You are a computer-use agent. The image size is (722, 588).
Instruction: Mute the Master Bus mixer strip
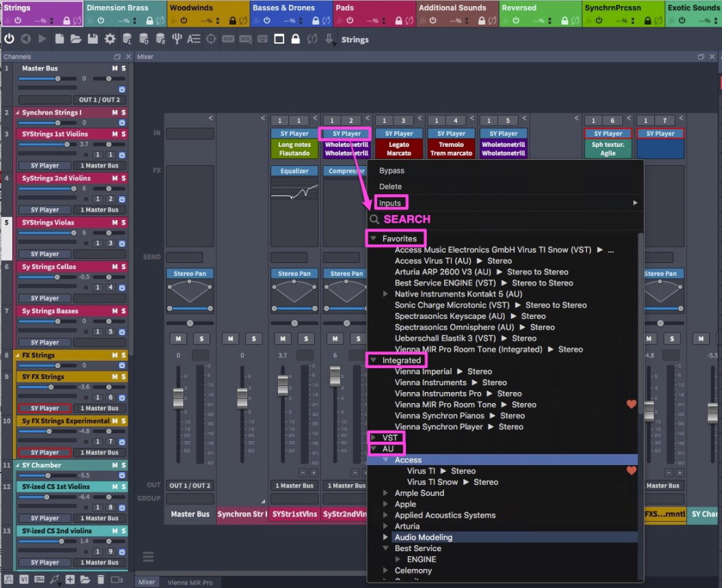pos(178,339)
